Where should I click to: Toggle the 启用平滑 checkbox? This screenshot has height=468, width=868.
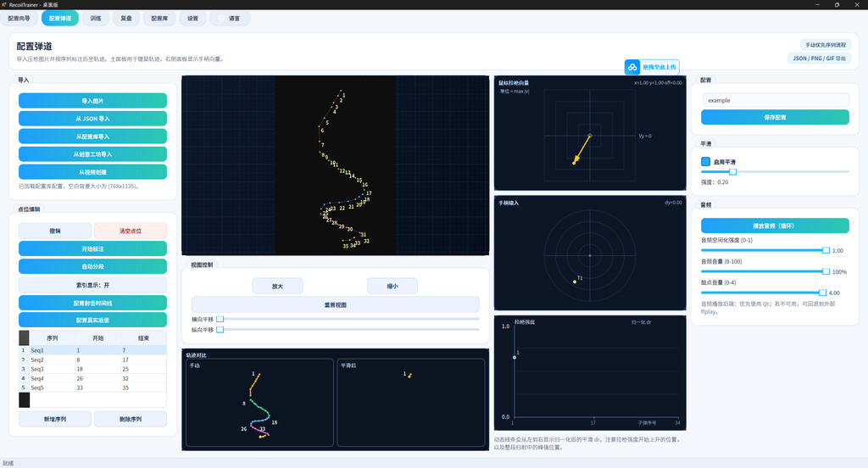click(x=705, y=162)
